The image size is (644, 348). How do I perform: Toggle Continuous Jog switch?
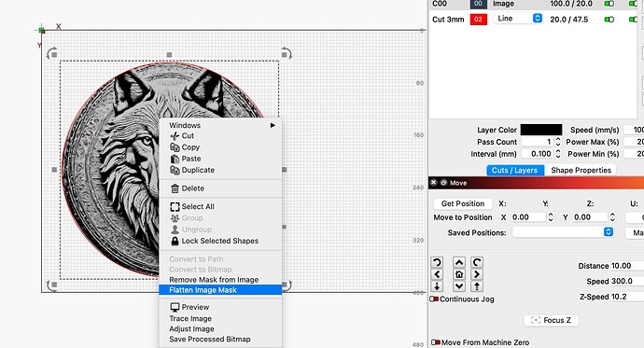(x=434, y=299)
